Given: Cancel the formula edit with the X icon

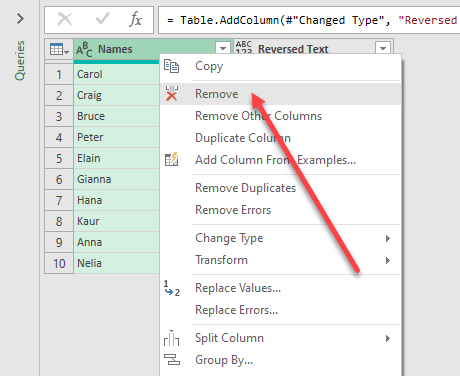Looking at the screenshot, I should 65,19.
